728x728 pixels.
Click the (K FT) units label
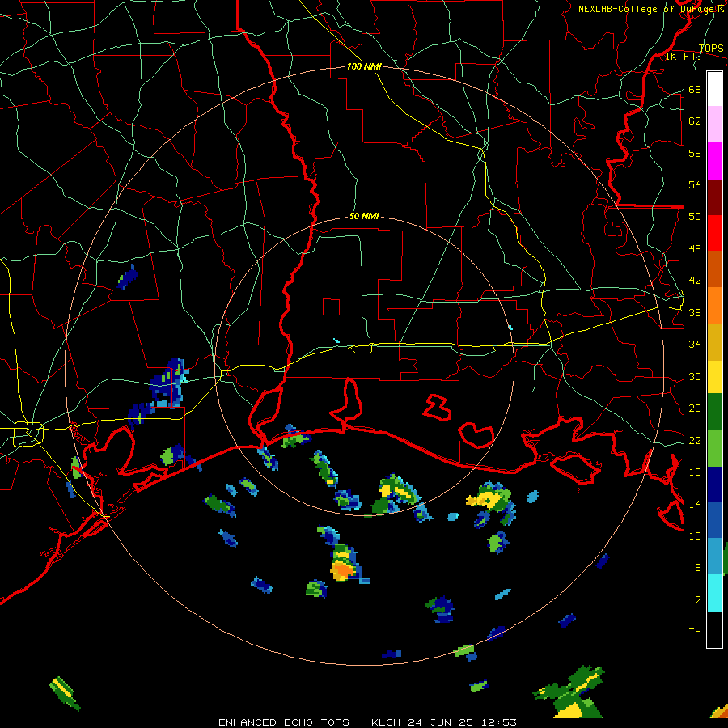coord(684,56)
